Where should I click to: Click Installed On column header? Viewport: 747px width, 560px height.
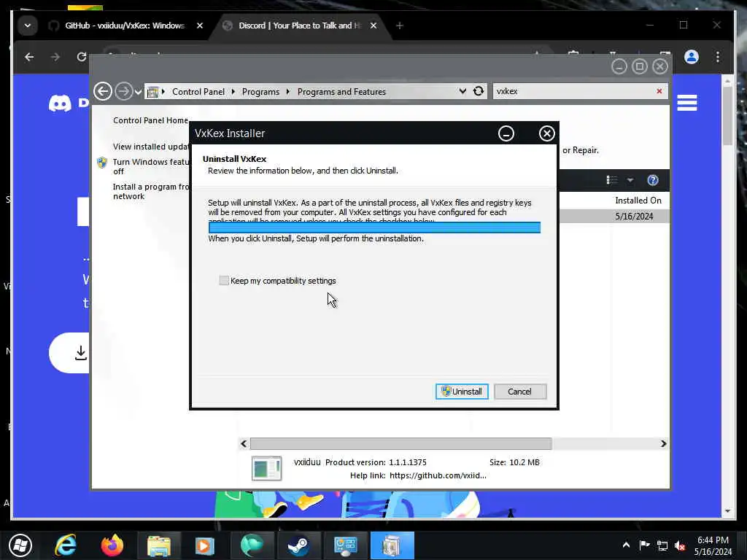click(638, 201)
